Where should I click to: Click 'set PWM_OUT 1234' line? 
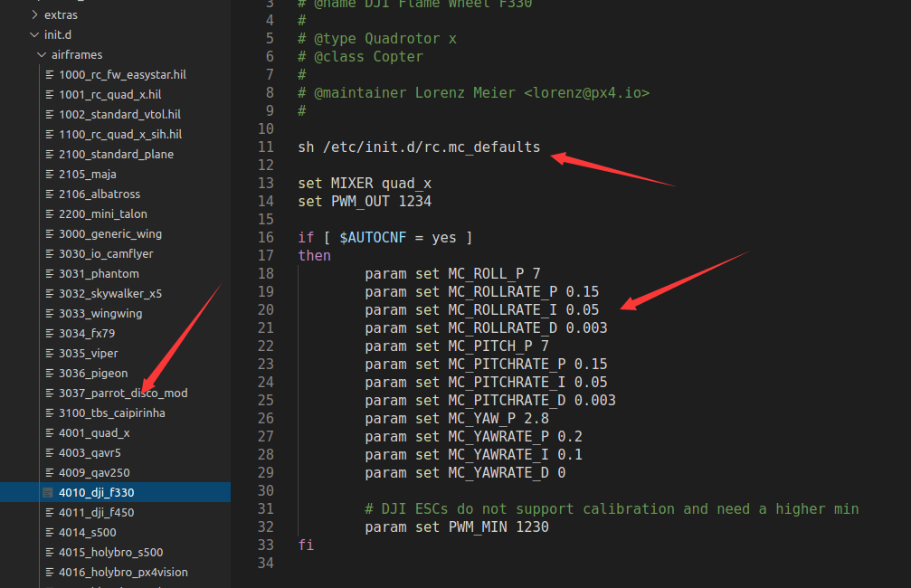point(365,202)
